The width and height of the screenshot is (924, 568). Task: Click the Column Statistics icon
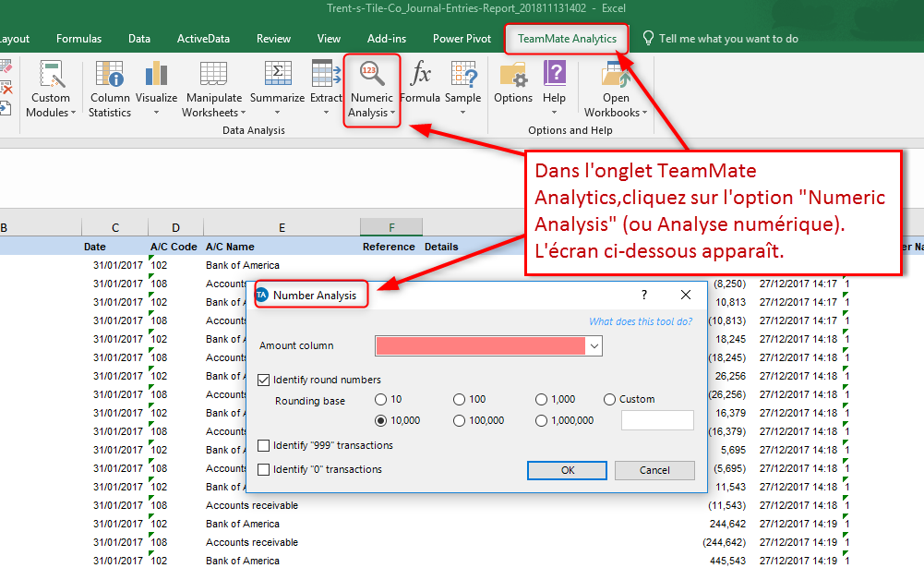[x=110, y=74]
